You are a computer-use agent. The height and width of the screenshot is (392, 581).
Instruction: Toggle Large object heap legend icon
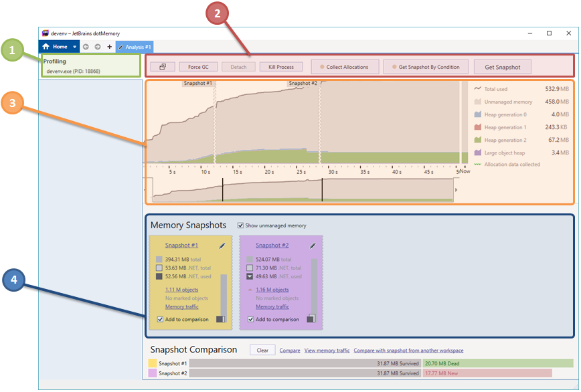click(478, 153)
